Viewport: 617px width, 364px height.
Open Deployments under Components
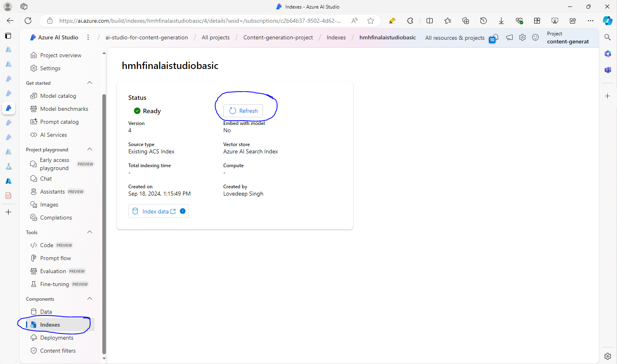click(x=56, y=337)
